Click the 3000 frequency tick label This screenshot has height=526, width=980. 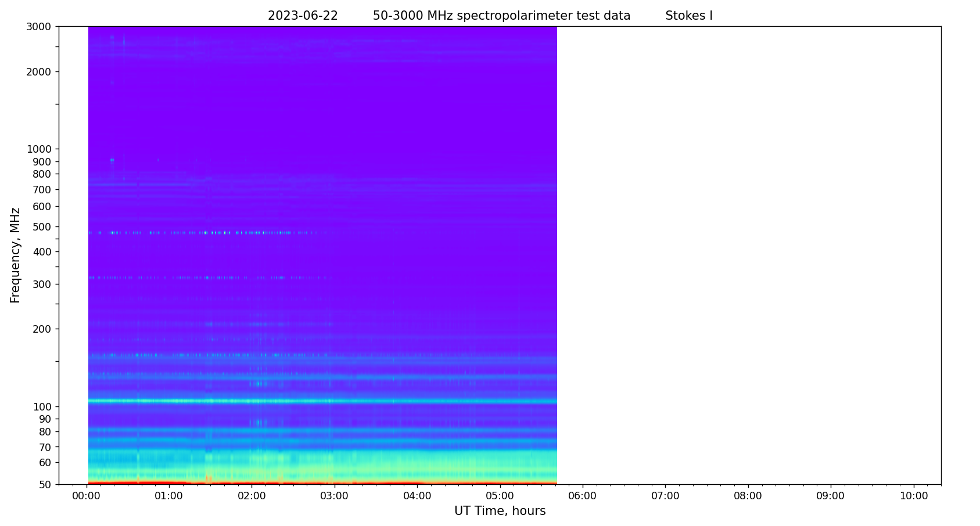[x=39, y=27]
